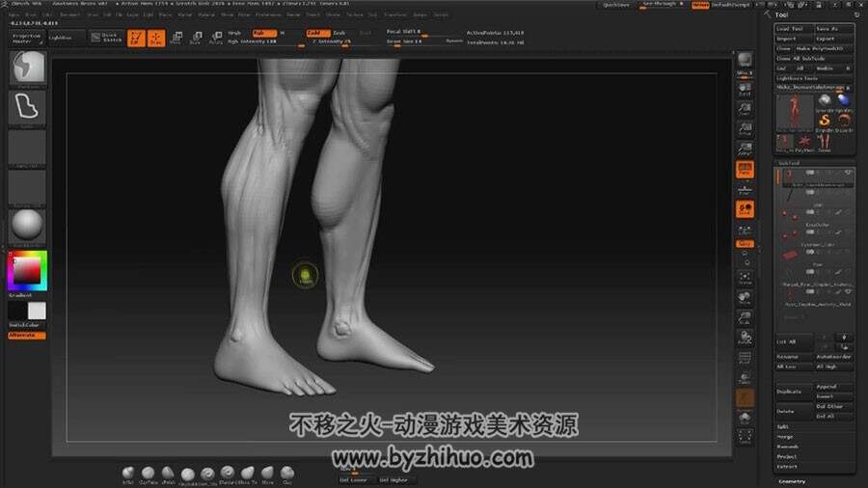Viewport: 868px width, 488px height.
Task: Click the QuickSave button
Action: [615, 5]
